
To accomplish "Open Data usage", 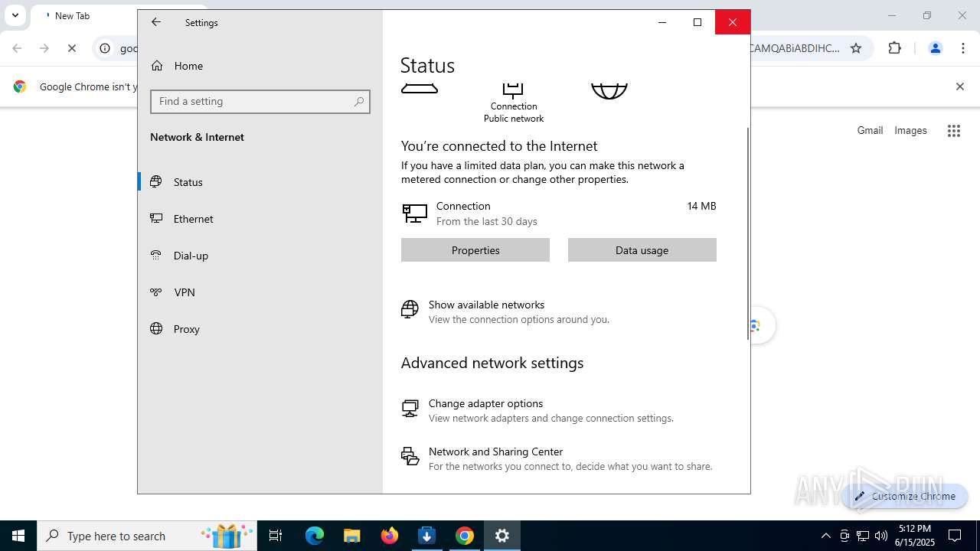I will pyautogui.click(x=642, y=250).
